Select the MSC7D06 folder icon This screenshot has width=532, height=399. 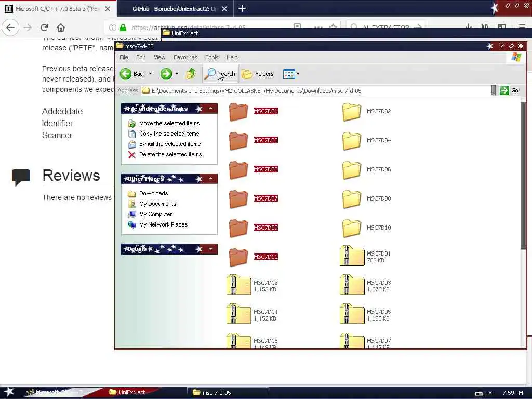(x=352, y=170)
